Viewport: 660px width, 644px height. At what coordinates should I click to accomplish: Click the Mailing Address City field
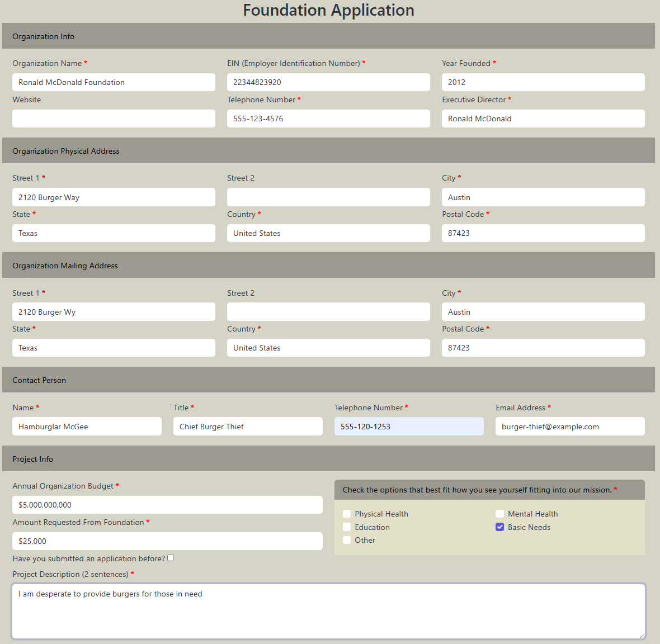point(543,312)
